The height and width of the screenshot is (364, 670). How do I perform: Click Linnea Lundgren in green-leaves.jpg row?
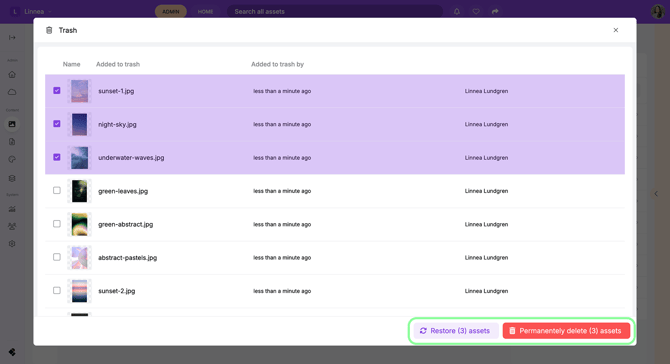(x=486, y=191)
